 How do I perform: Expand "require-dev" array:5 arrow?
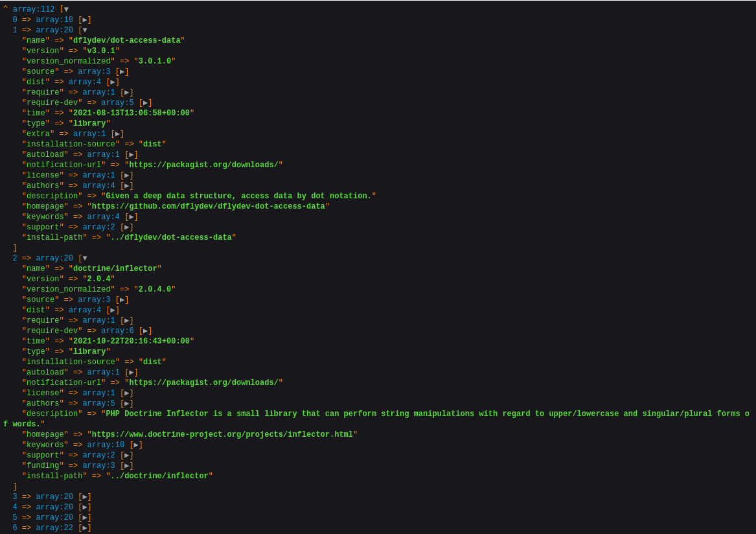(x=146, y=103)
